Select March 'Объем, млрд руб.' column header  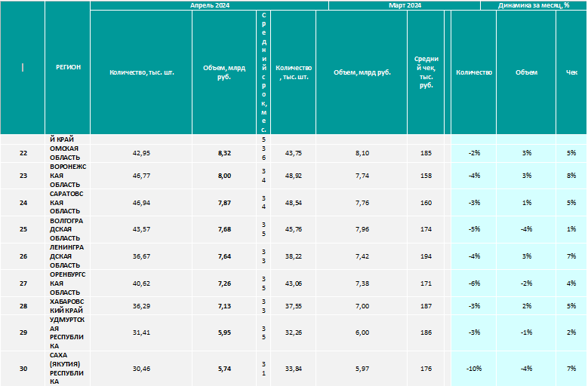362,72
